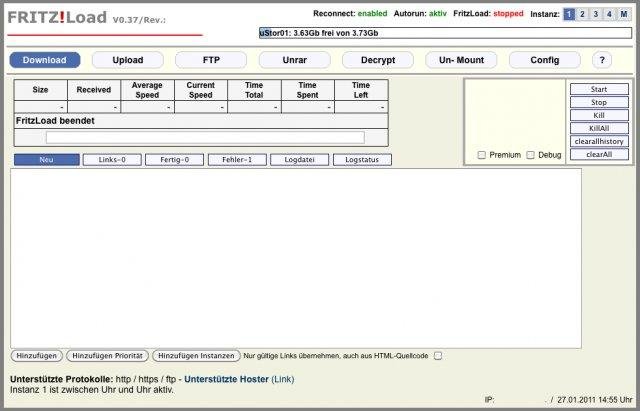Open the Links-0 tab

[112, 160]
